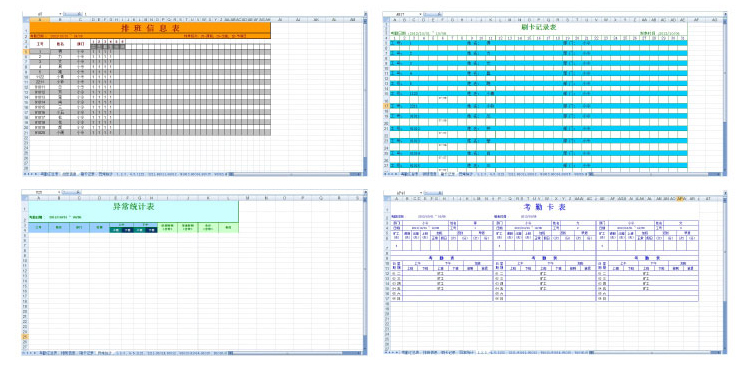
Task: Click the vertical scrollbar of 考勤卡表 window
Action: pyautogui.click(x=725, y=273)
